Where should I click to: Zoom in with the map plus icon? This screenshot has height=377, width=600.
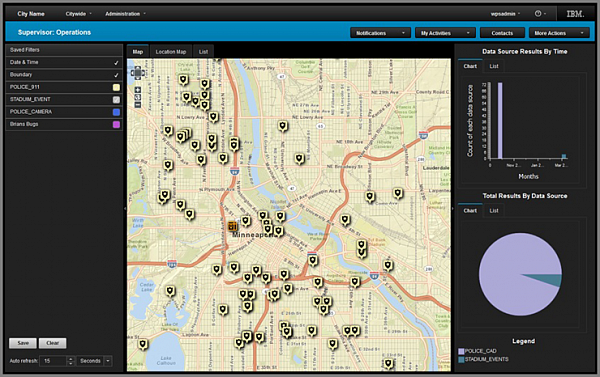pos(138,90)
